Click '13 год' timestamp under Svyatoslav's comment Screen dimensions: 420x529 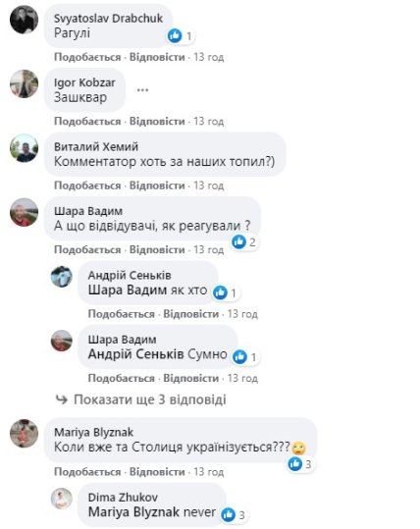click(x=208, y=57)
